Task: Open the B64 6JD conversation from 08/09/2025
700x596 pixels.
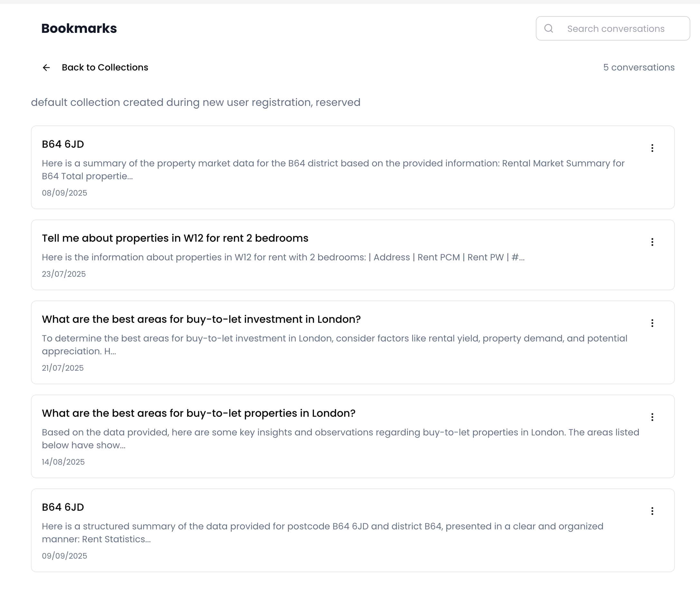Action: (63, 144)
